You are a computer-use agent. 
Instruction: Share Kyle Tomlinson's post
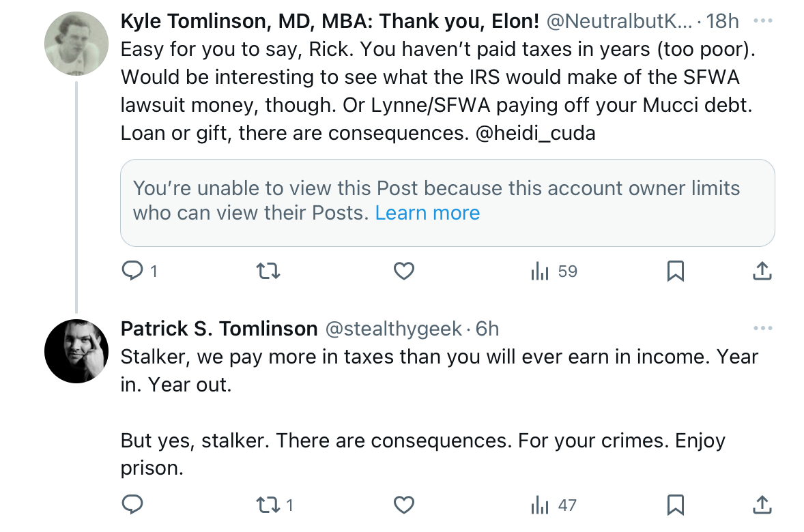point(762,271)
